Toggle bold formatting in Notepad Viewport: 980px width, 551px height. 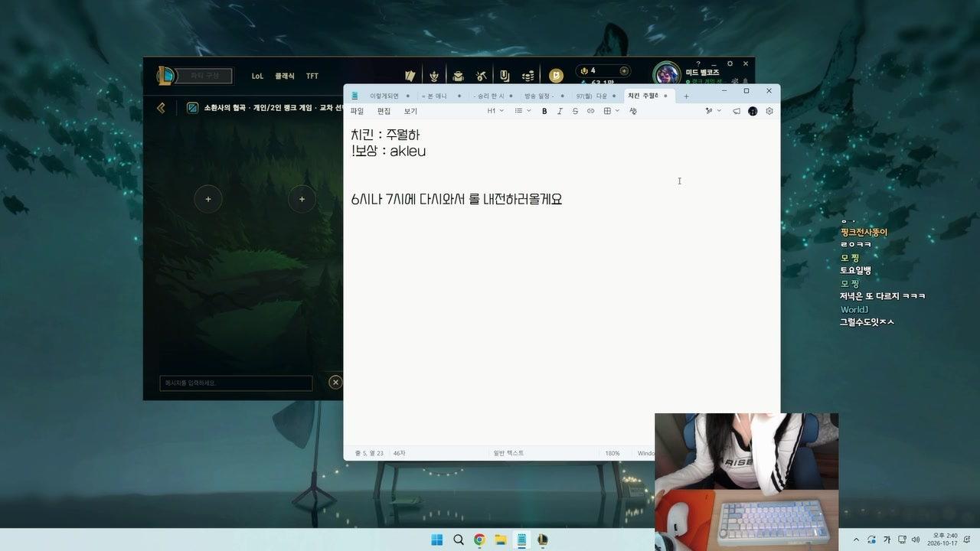coord(544,111)
